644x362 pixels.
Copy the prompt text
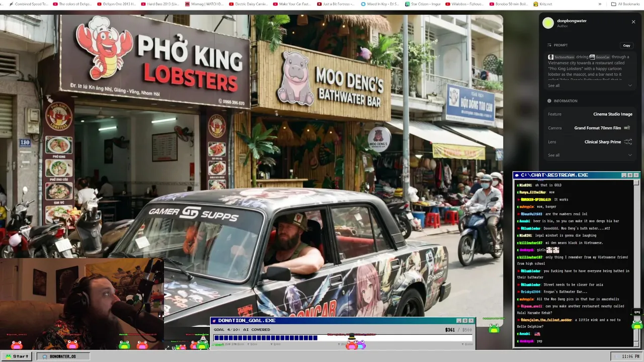point(626,45)
